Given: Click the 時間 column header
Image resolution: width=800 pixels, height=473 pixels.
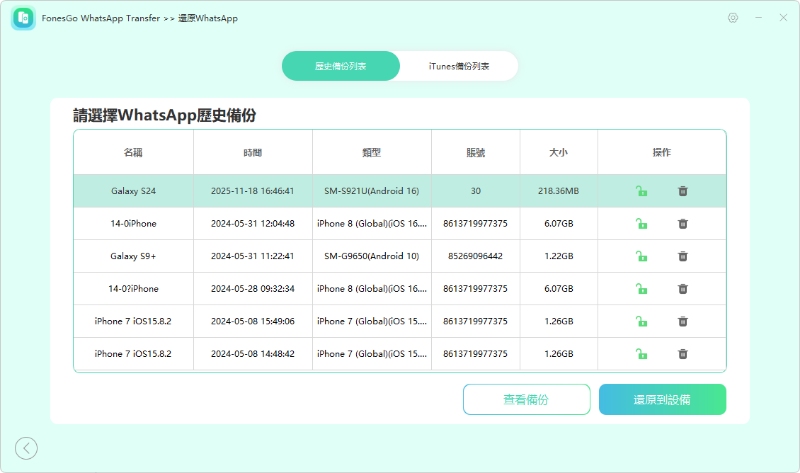Looking at the screenshot, I should click(x=253, y=152).
